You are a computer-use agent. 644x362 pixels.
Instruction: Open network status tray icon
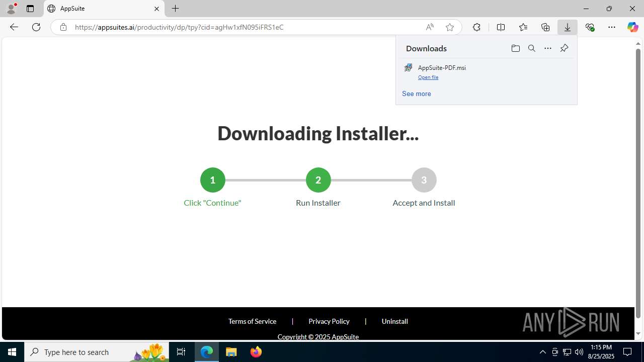pyautogui.click(x=567, y=352)
